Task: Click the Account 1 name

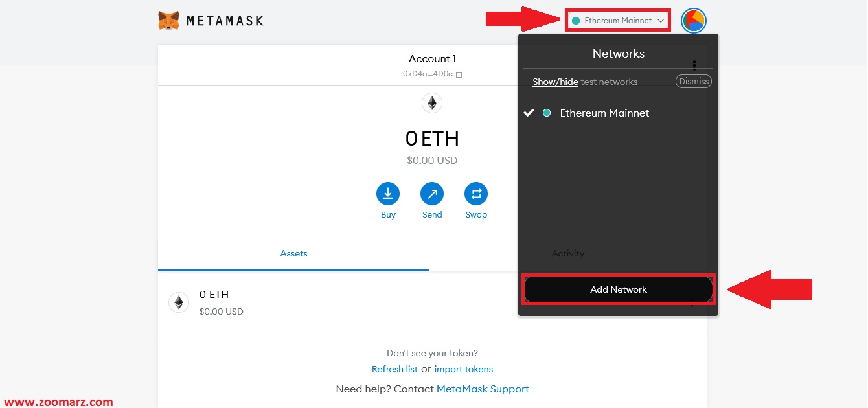Action: (432, 59)
